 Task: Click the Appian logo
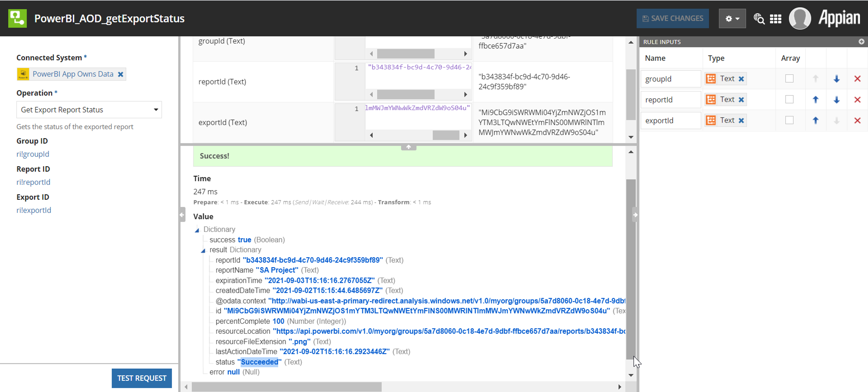(x=839, y=18)
